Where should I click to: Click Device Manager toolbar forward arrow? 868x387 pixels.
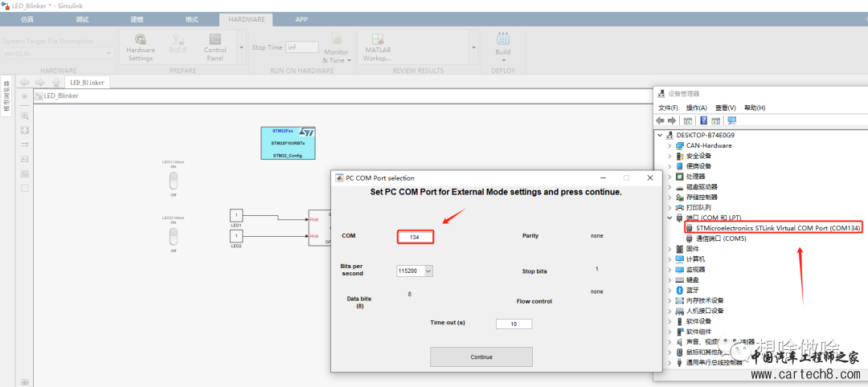pyautogui.click(x=671, y=120)
